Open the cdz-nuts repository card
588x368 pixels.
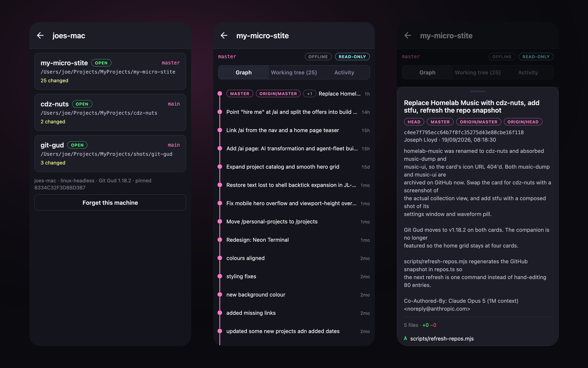110,113
